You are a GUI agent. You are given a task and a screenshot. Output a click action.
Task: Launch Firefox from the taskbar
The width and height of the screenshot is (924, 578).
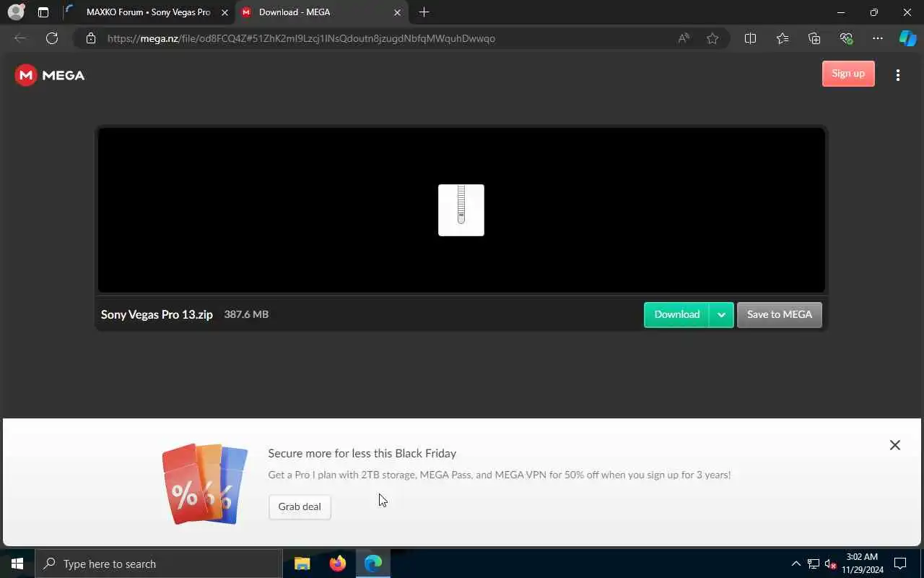pyautogui.click(x=338, y=564)
